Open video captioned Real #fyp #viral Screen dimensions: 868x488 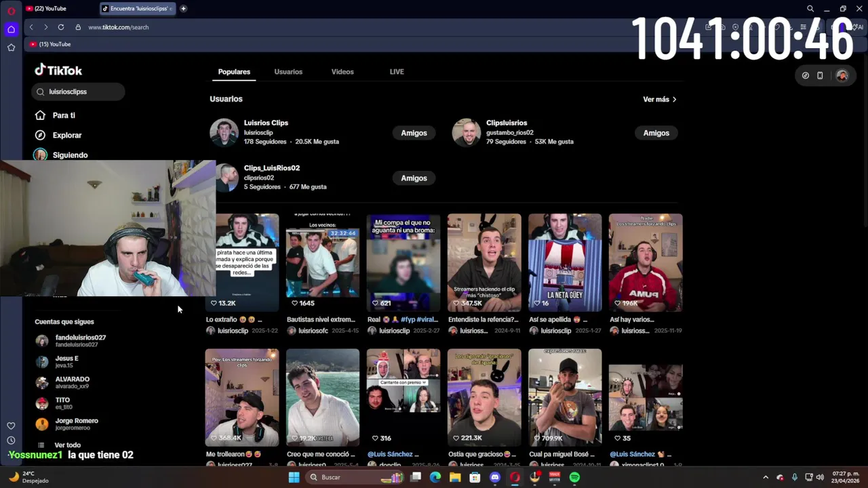(403, 262)
